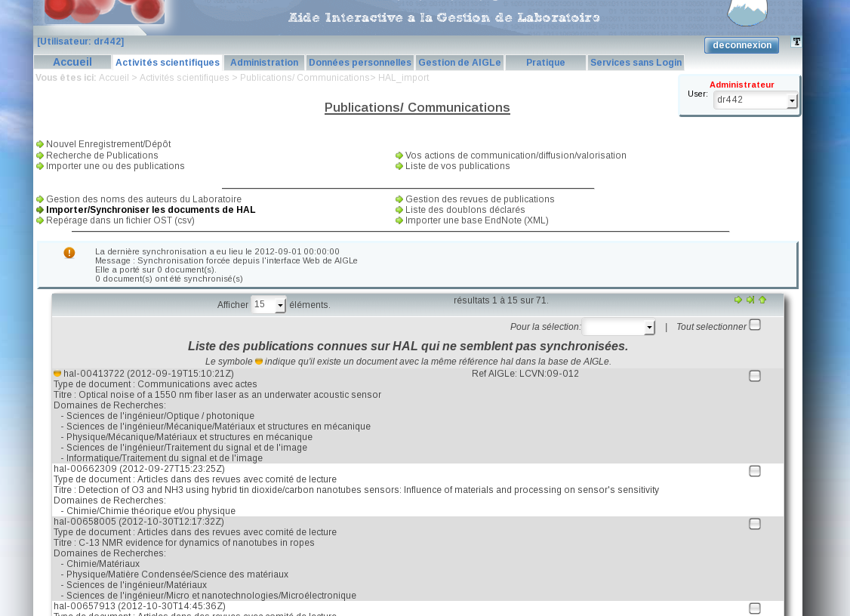This screenshot has height=616, width=850.
Task: Go to next results page arrow
Action: tap(738, 300)
